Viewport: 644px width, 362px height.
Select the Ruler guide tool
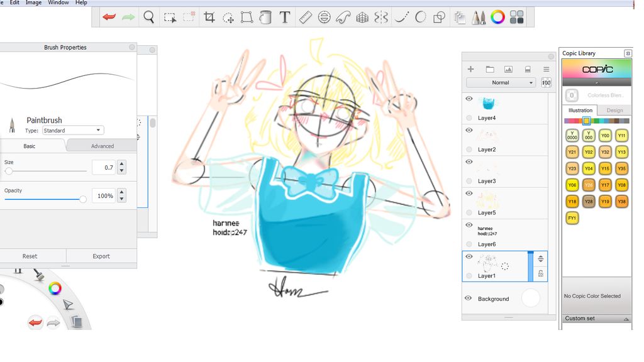(x=305, y=17)
